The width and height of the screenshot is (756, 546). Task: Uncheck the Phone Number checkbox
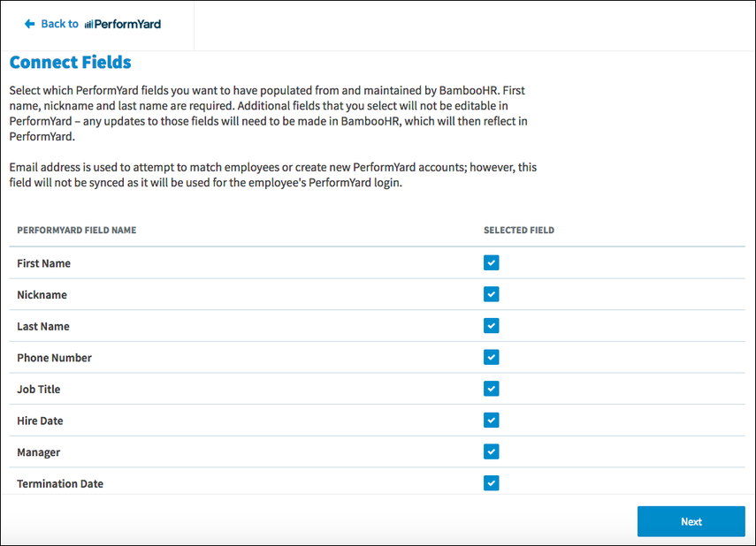pyautogui.click(x=492, y=357)
